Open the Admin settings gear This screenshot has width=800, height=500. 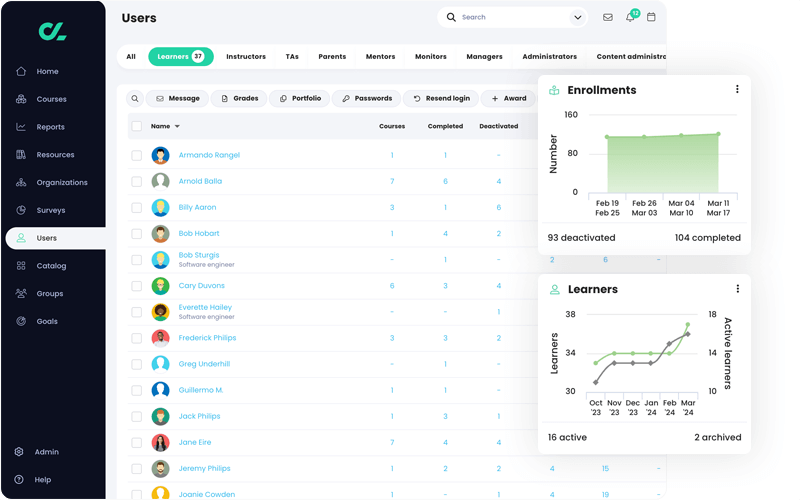click(x=19, y=452)
